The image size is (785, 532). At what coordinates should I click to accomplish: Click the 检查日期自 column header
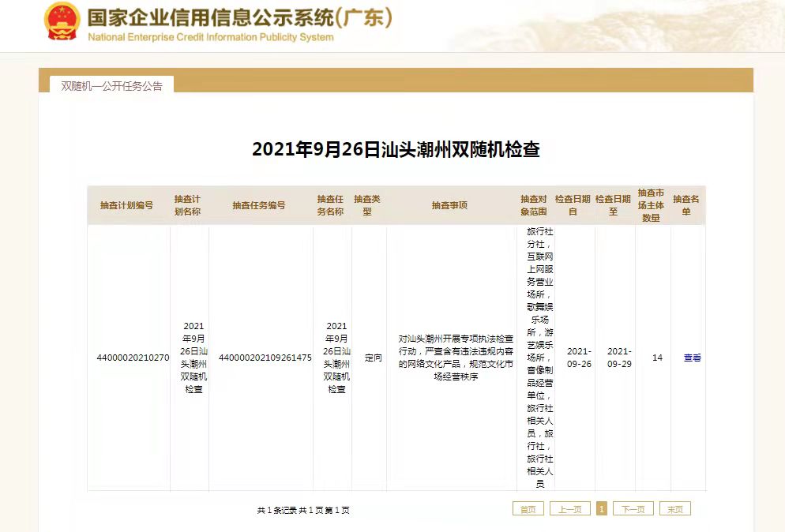pyautogui.click(x=573, y=205)
